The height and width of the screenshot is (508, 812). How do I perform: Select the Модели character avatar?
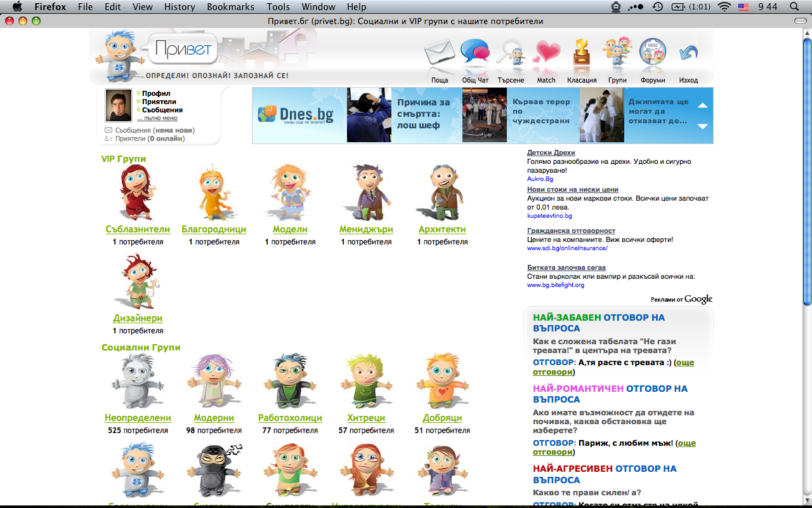tap(290, 192)
